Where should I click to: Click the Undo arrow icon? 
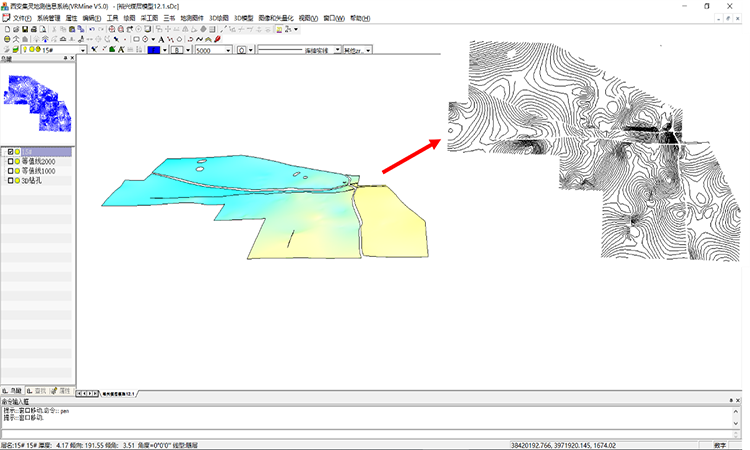(x=92, y=29)
